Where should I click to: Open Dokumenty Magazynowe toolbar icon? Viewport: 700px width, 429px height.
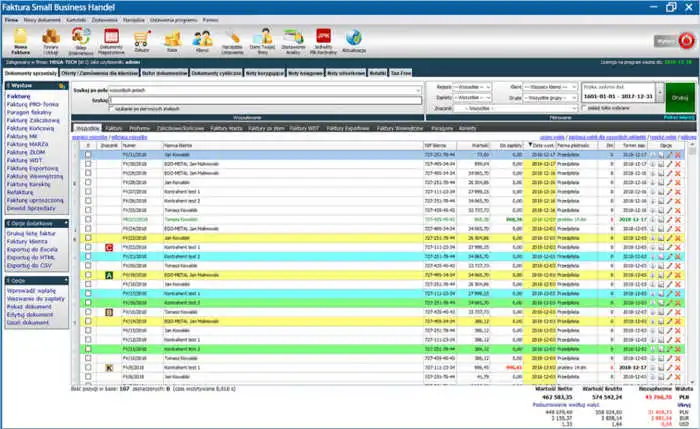pyautogui.click(x=111, y=39)
